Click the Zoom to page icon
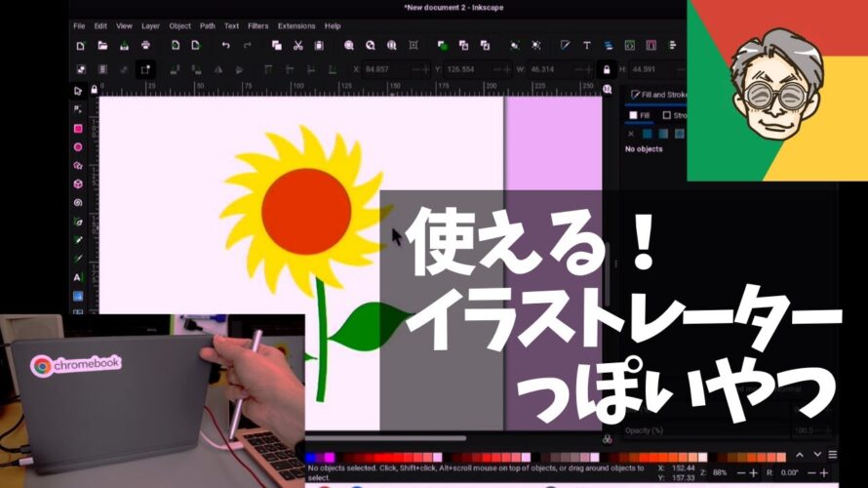The height and width of the screenshot is (488, 868). pos(391,46)
